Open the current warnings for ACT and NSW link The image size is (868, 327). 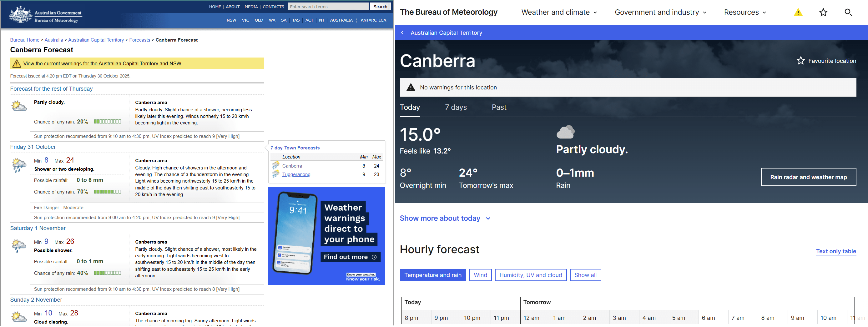point(102,64)
